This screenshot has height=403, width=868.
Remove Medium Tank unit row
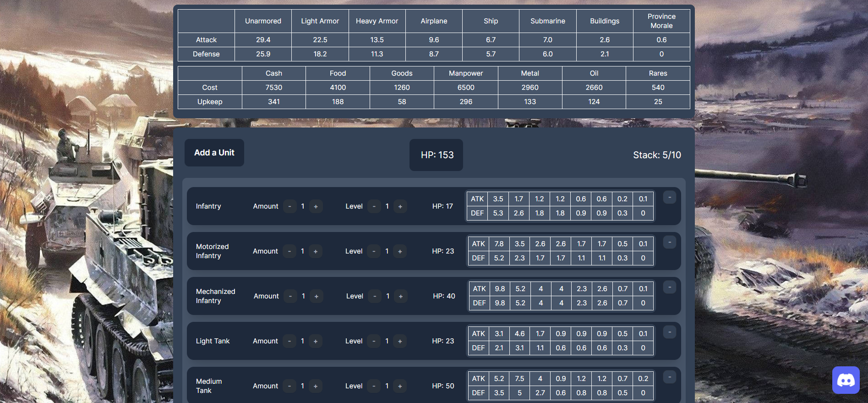tap(669, 377)
